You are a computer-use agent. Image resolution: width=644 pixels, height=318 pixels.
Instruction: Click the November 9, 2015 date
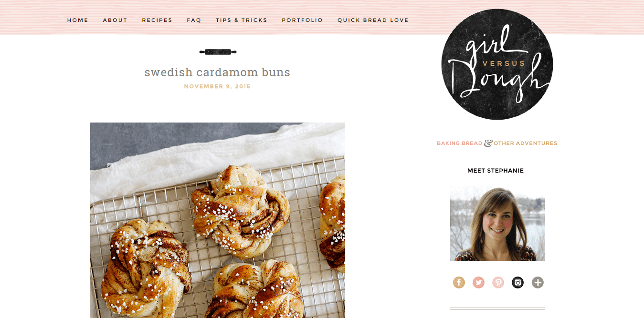(217, 86)
